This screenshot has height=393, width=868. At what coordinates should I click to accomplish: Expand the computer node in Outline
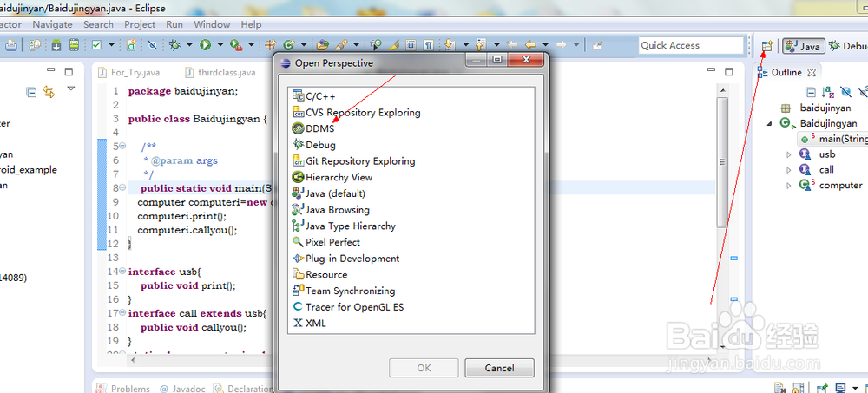pyautogui.click(x=789, y=186)
